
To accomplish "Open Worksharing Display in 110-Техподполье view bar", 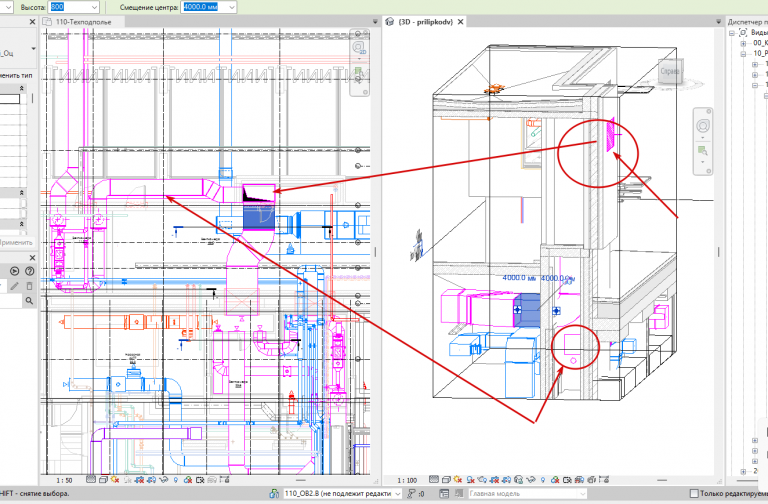I will point(188,480).
